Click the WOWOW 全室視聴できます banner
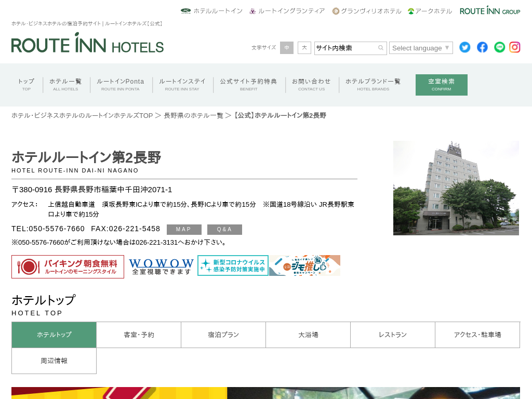This screenshot has height=399, width=532. pyautogui.click(x=161, y=267)
